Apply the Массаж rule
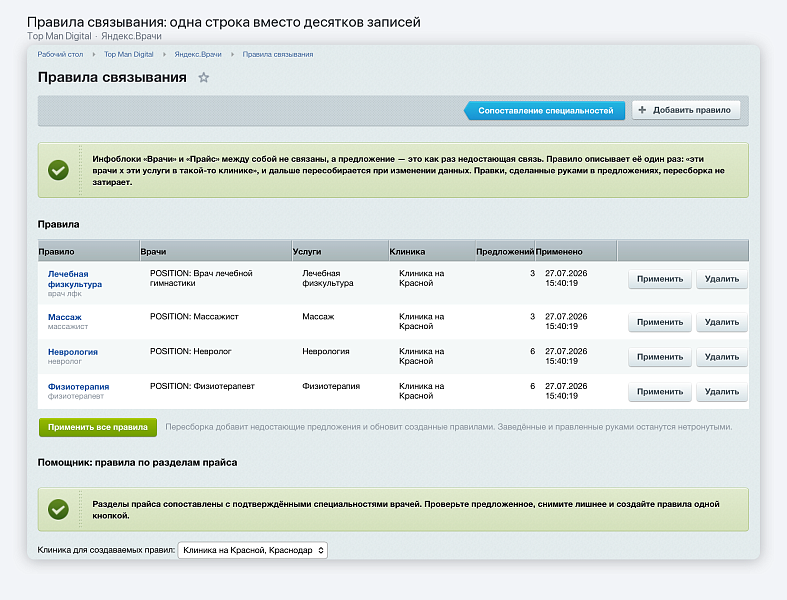 point(660,322)
